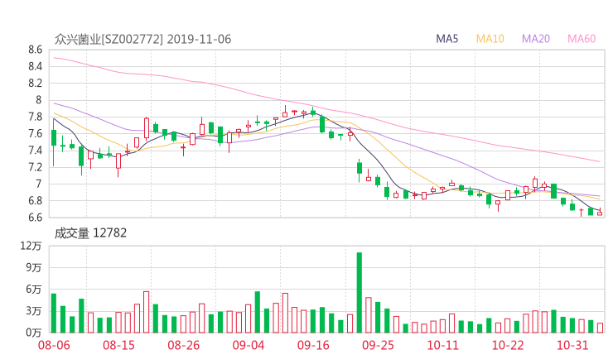Click the 10-31 date axis label
This screenshot has height=364, width=613.
(572, 345)
